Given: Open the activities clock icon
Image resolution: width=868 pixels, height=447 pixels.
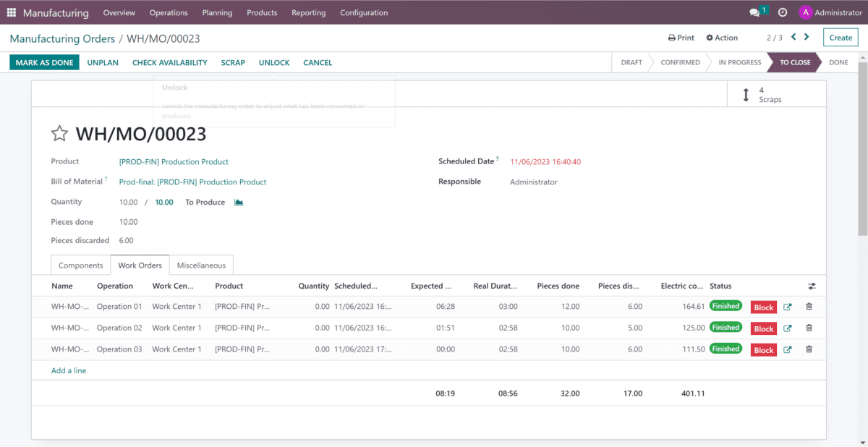Looking at the screenshot, I should pos(782,12).
